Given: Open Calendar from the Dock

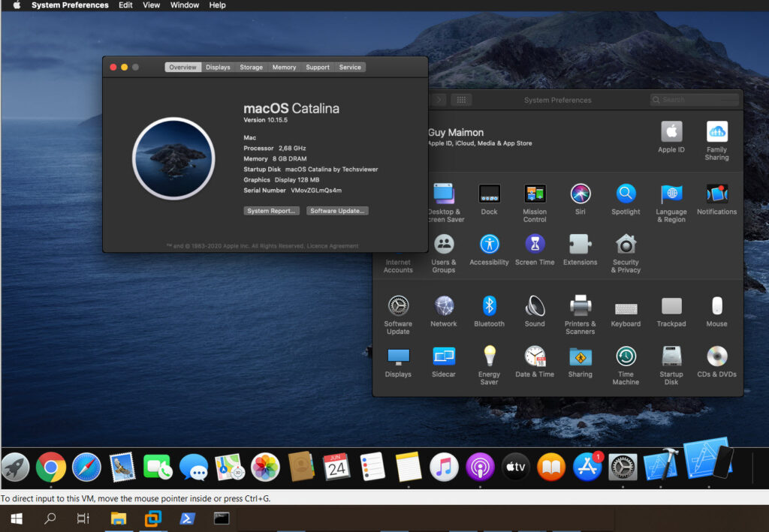Looking at the screenshot, I should (x=336, y=467).
